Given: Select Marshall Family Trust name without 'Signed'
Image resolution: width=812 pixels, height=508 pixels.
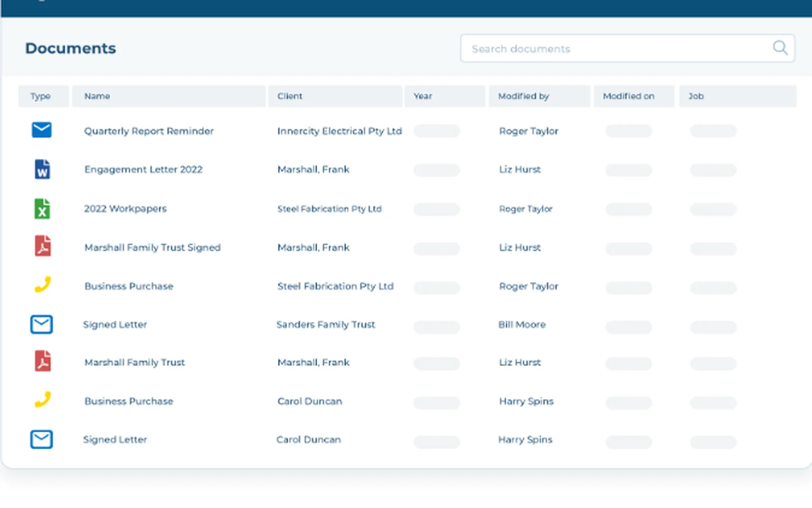Looking at the screenshot, I should tap(134, 362).
